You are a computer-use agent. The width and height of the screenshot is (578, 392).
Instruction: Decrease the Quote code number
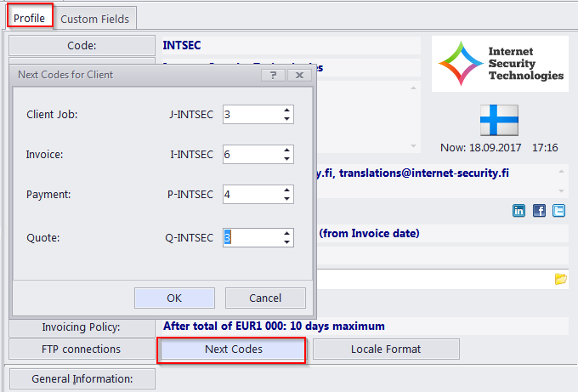tap(287, 241)
